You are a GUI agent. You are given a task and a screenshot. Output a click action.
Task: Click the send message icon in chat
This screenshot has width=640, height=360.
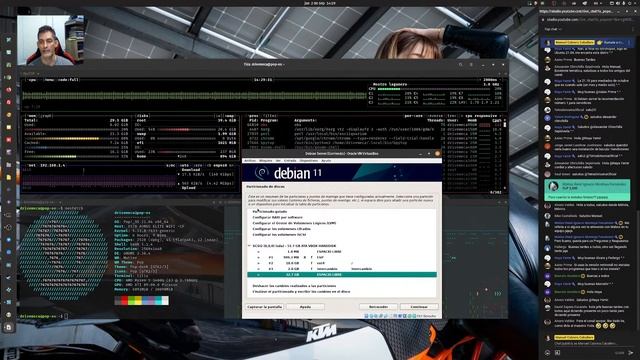631,353
